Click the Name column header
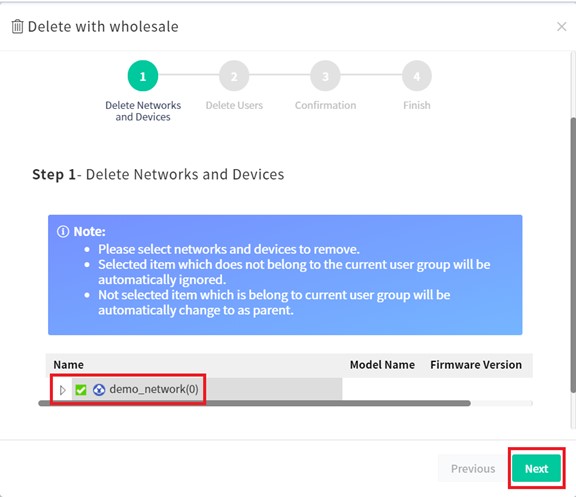Screen dimensions: 576x497 pos(68,365)
